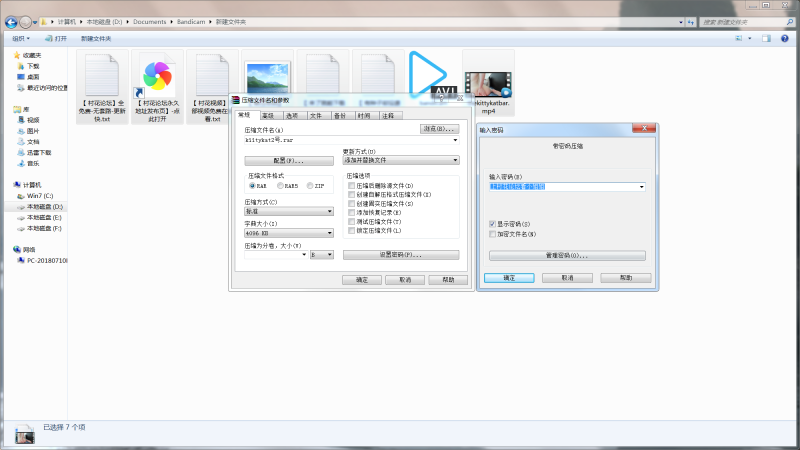
Task: Select local disk (D:) in sidebar
Action: 40,207
